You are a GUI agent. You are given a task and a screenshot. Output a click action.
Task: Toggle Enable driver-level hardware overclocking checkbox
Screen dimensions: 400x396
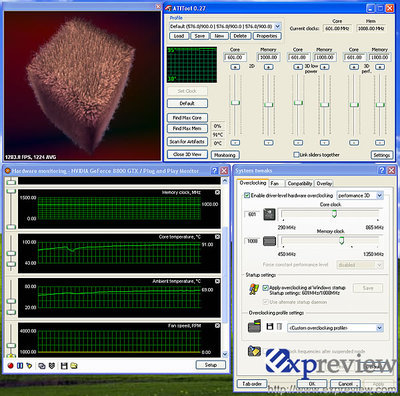pos(247,195)
